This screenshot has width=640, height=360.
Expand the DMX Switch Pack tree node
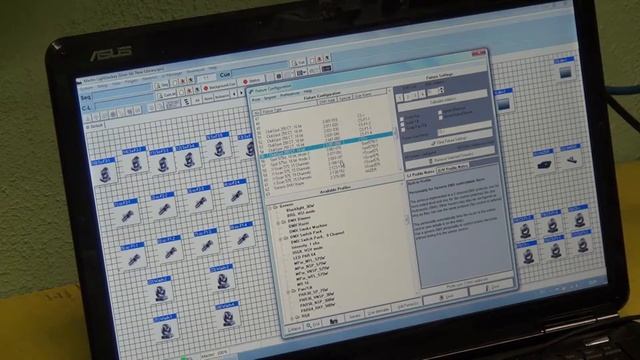(280, 239)
